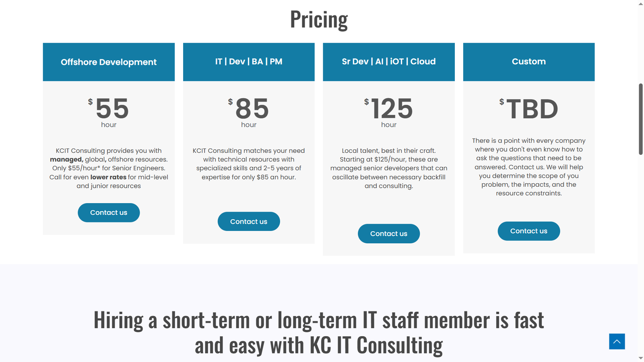644x362 pixels.
Task: Click Contact us under the Custom plan
Action: click(529, 231)
